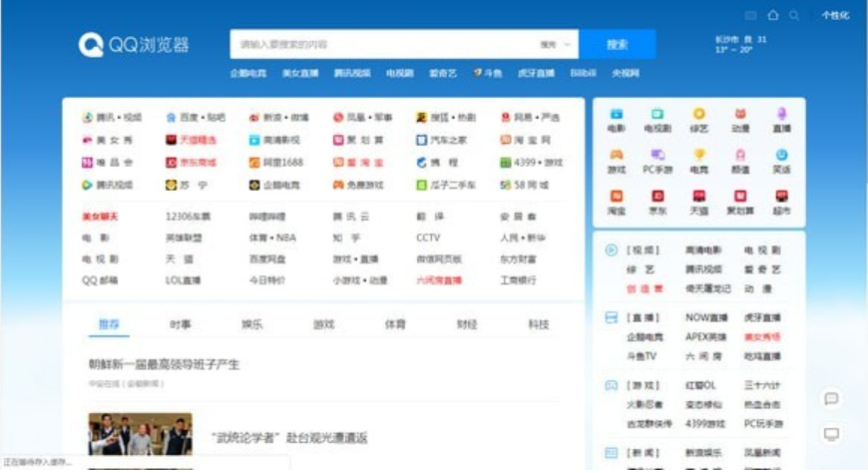Click the news photo thumbnail
The image size is (868, 473).
[x=140, y=434]
